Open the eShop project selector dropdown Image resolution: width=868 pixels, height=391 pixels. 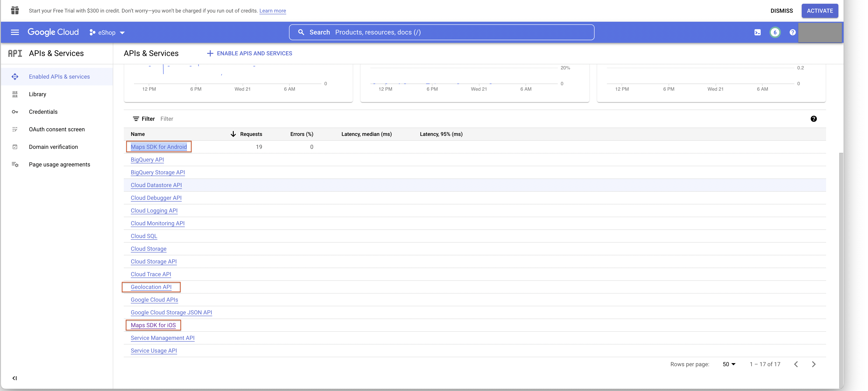point(107,33)
